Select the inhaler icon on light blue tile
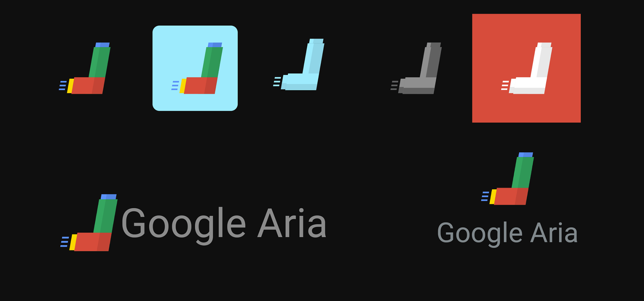 pyautogui.click(x=197, y=68)
